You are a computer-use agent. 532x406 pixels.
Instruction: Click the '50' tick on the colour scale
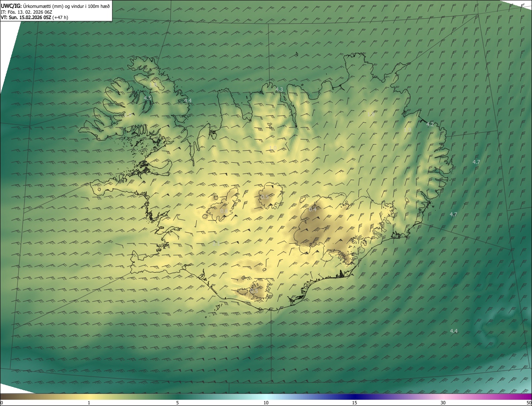[529, 403]
